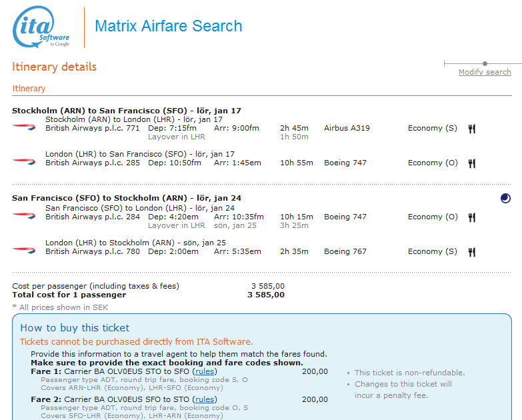522x420 pixels.
Task: Click the Matrix Airfare Search title
Action: click(x=168, y=27)
